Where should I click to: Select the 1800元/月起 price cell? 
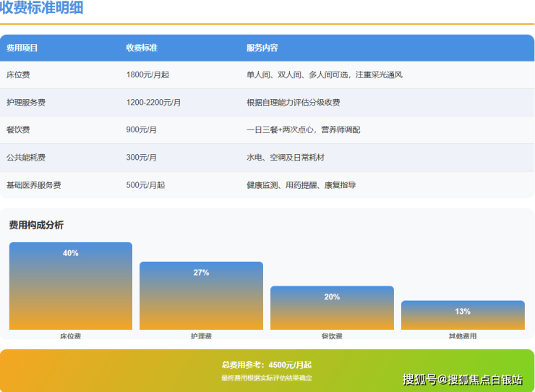click(x=147, y=74)
